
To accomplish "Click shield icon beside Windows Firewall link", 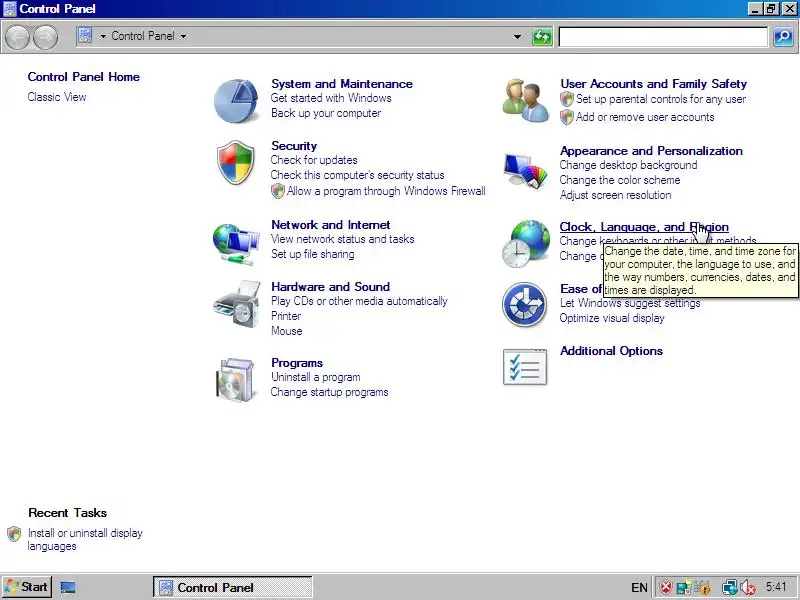I will 278,191.
